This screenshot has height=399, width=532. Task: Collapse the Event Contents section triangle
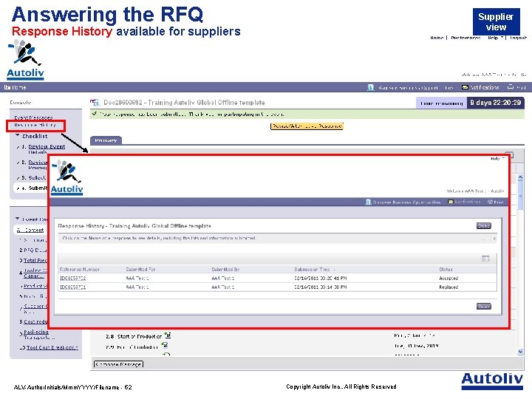click(18, 219)
